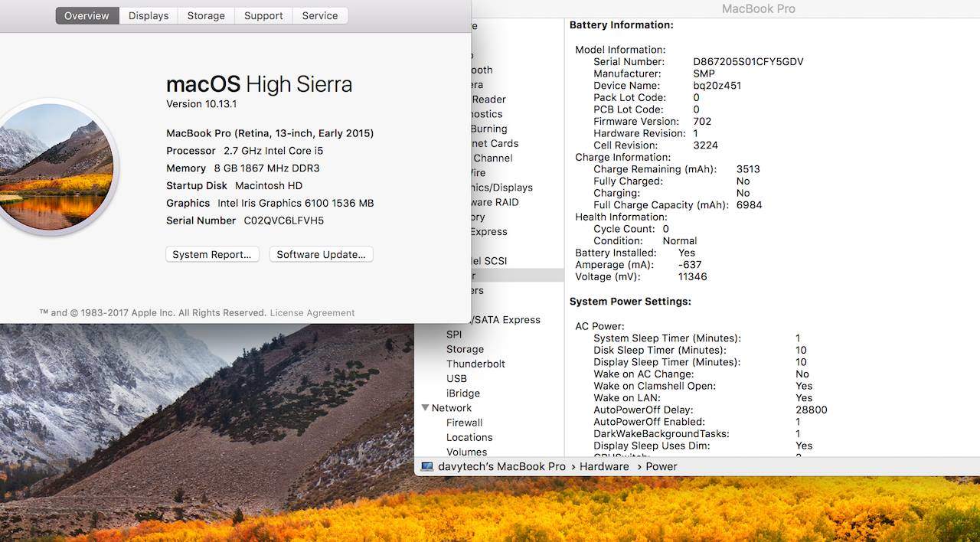Viewport: 980px width, 542px height.
Task: Open the License Agreement link
Action: [x=312, y=313]
